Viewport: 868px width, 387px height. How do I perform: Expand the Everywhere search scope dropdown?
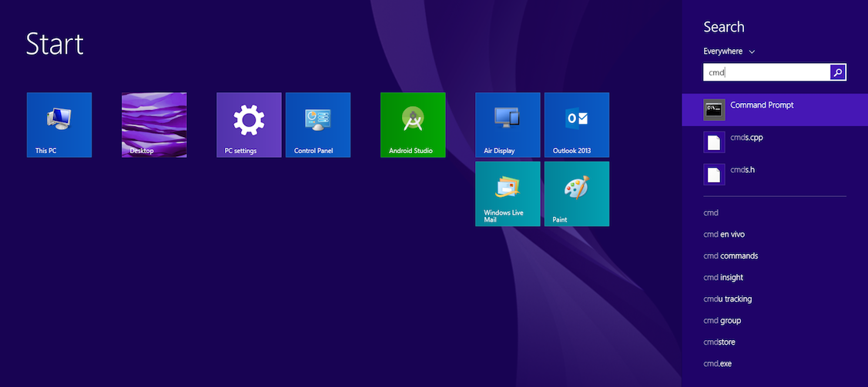[729, 52]
